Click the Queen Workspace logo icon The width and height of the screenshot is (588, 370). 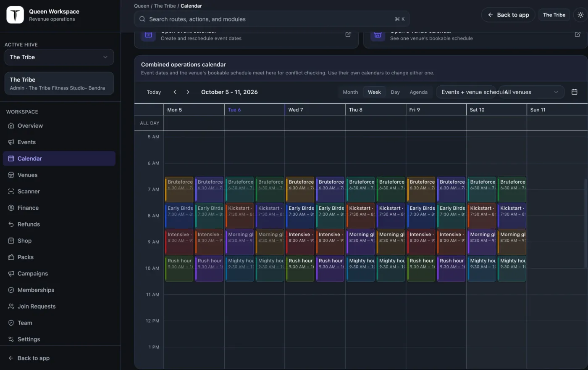(x=15, y=15)
